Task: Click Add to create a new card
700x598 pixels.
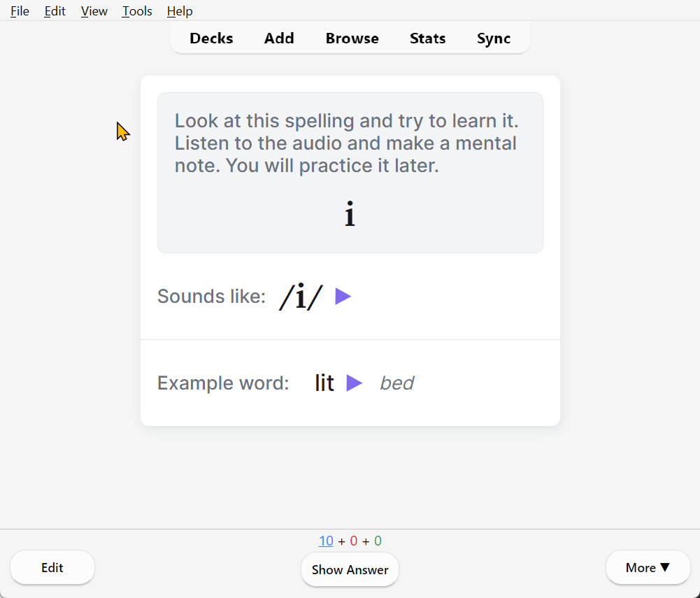Action: coord(279,38)
